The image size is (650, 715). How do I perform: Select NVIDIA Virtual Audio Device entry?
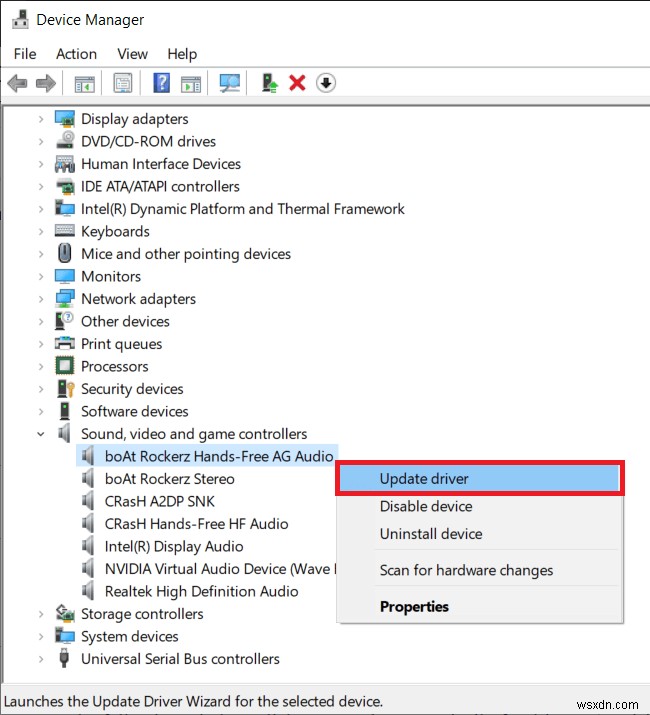[220, 569]
